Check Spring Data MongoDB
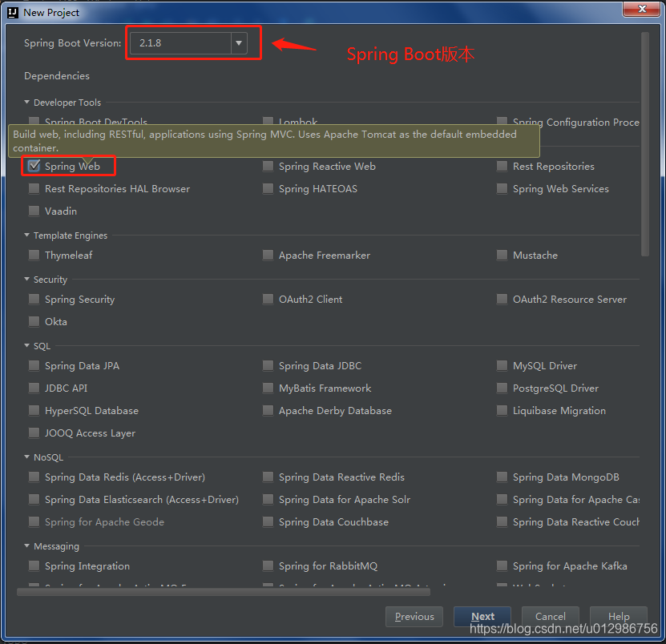This screenshot has width=666, height=644. (502, 477)
